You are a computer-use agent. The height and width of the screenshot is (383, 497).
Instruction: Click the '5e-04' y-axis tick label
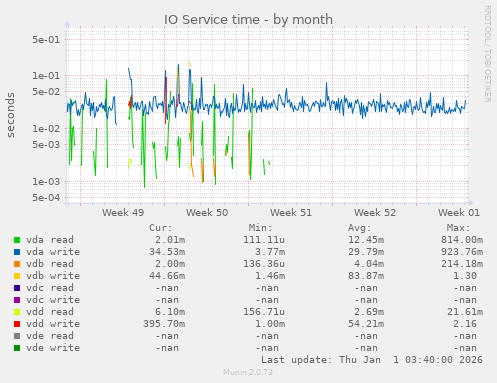point(46,197)
